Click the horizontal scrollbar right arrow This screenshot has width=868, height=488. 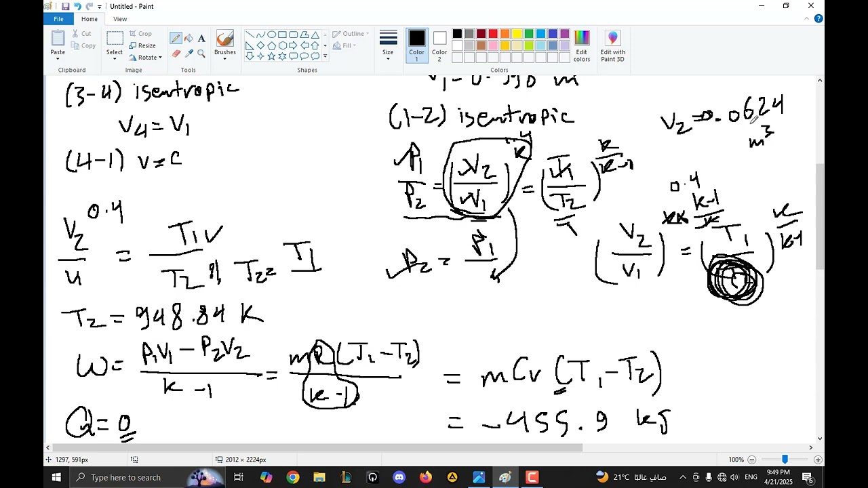810,447
